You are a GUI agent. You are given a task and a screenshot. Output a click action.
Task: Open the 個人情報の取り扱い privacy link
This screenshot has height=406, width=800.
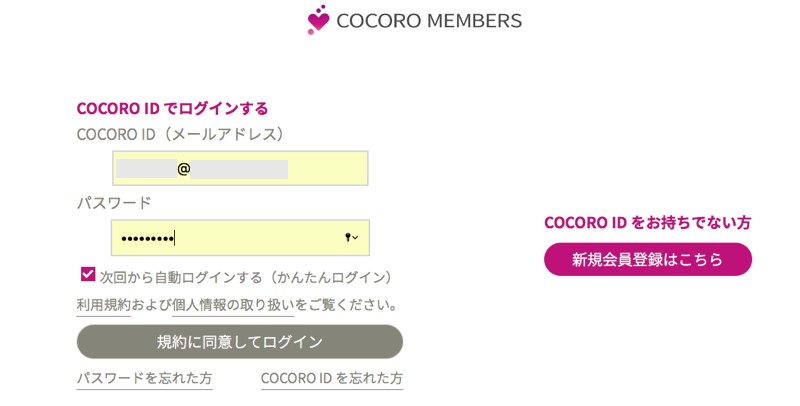[228, 304]
